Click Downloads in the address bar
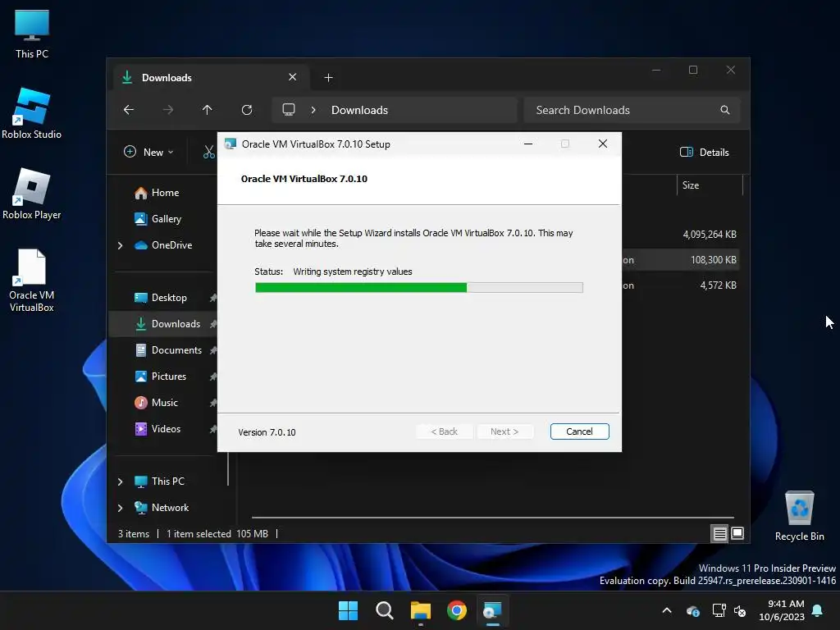Screen dimensions: 840x630 point(359,110)
